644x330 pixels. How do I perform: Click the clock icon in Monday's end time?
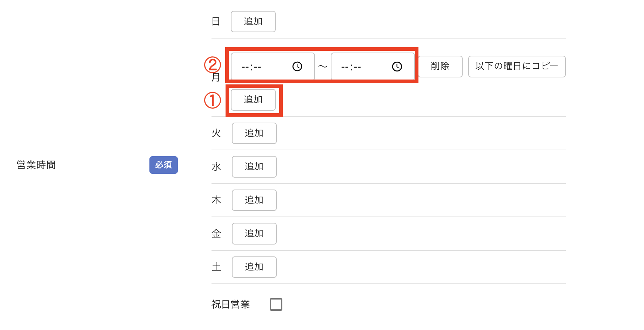[397, 67]
